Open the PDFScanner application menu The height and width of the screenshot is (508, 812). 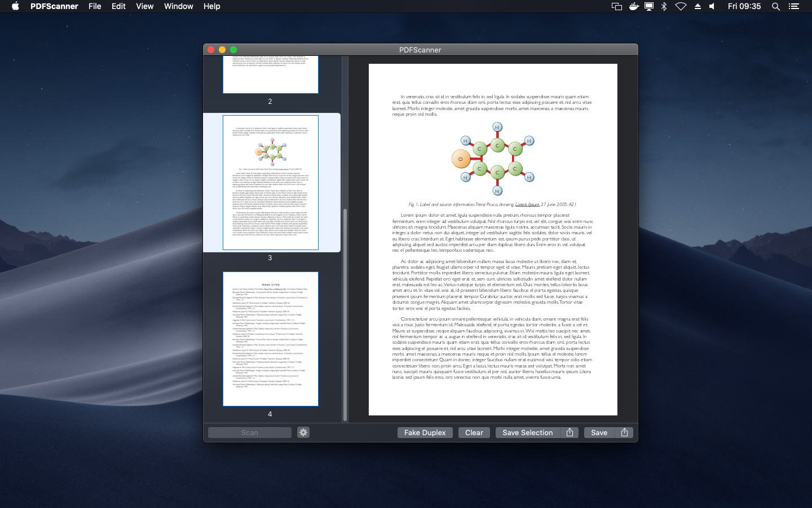coord(54,6)
